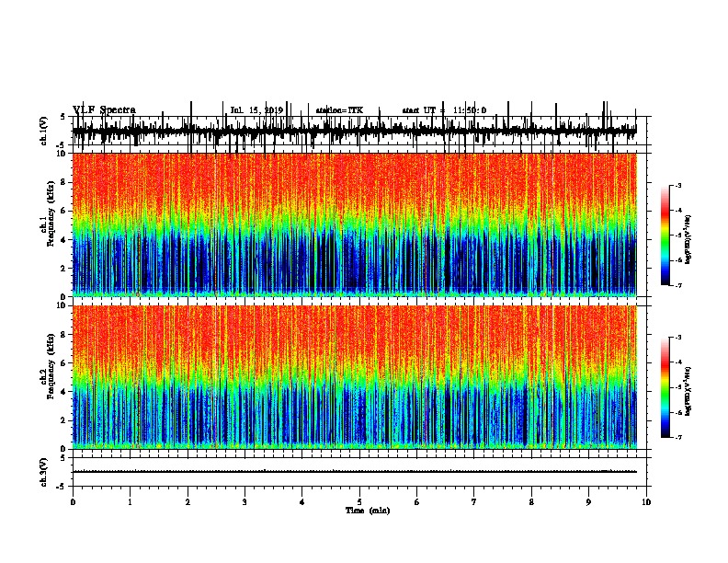Click the "4" kHz tick on ch.1 frequency axis
Screen dimensions: 728x563
[63, 240]
